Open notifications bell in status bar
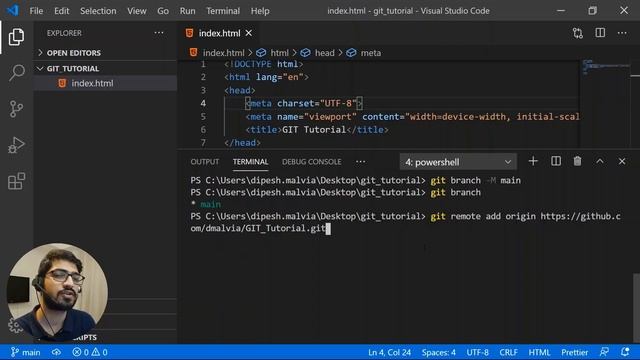 point(625,352)
